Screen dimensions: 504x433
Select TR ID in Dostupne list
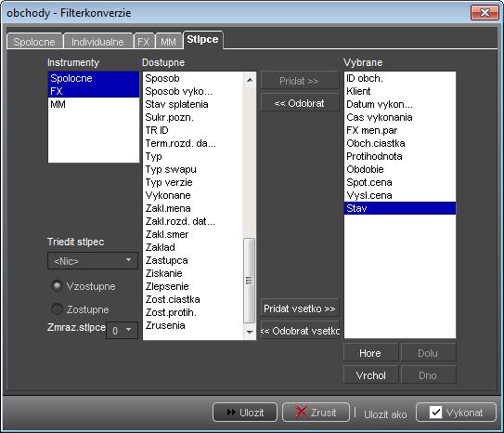(x=193, y=130)
